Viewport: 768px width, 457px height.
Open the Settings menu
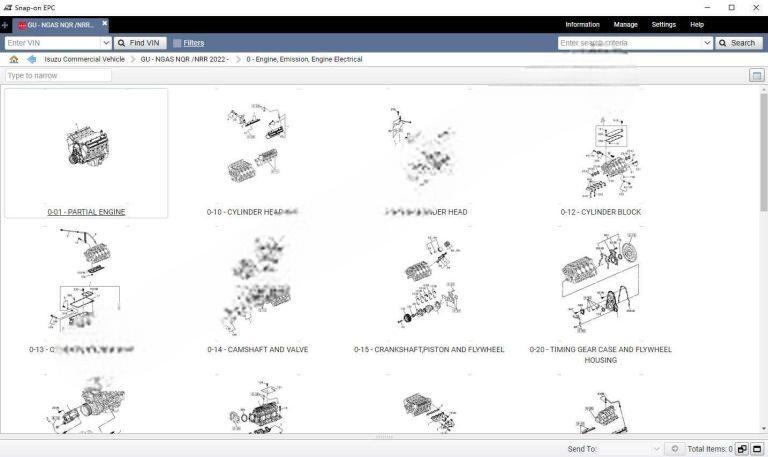[x=663, y=24]
